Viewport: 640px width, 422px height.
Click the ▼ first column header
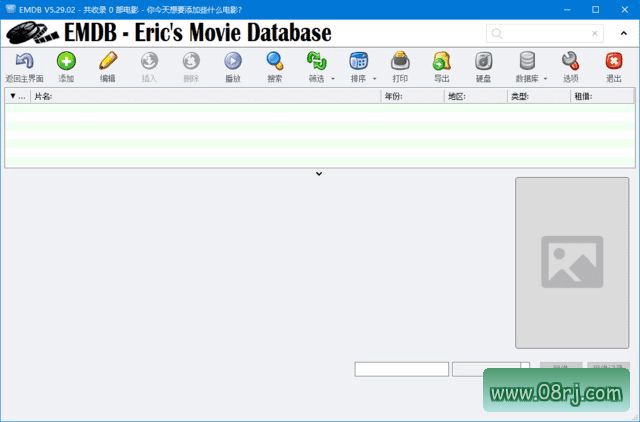[18, 96]
